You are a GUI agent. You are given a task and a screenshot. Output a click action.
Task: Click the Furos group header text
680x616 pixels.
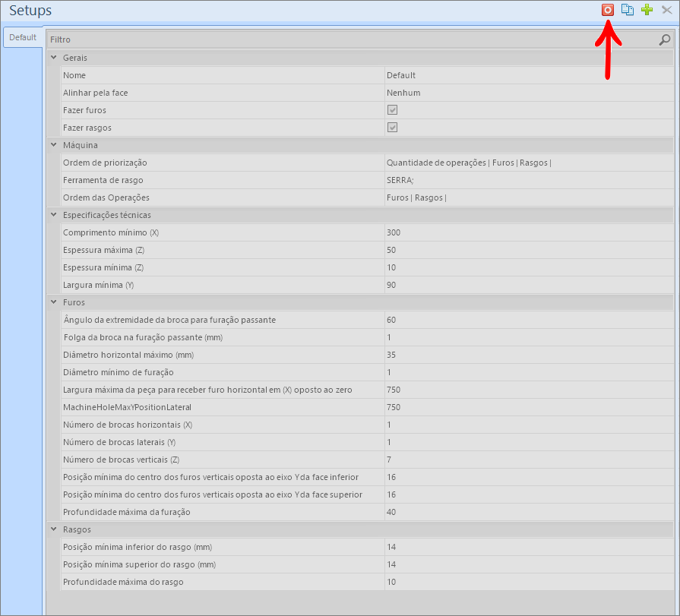pyautogui.click(x=74, y=302)
